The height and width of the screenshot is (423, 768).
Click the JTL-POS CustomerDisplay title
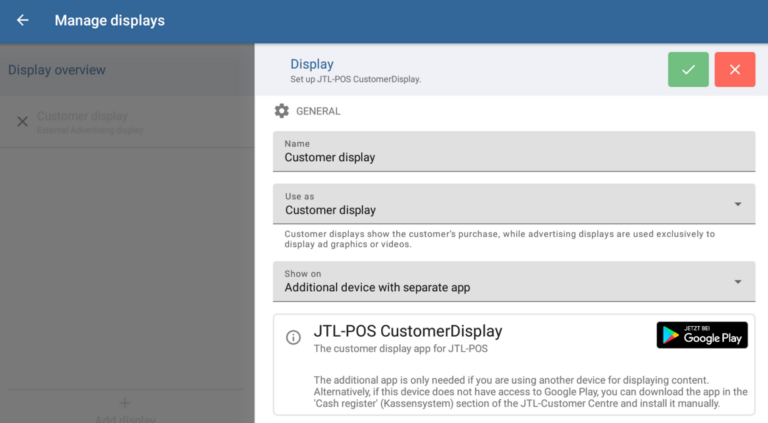tap(408, 331)
